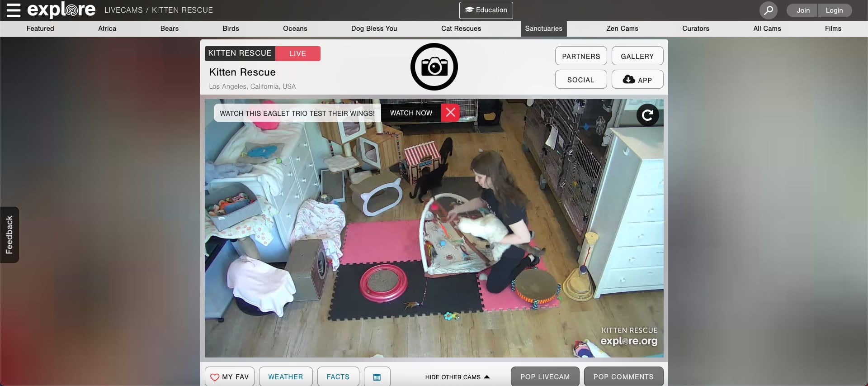Screen dimensions: 868x386
Task: Open the Bears category
Action: tap(170, 29)
